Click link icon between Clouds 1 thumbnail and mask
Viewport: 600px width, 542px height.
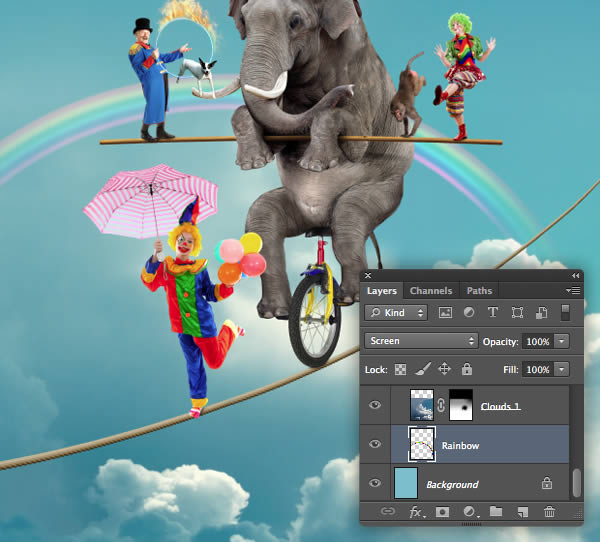pyautogui.click(x=441, y=405)
